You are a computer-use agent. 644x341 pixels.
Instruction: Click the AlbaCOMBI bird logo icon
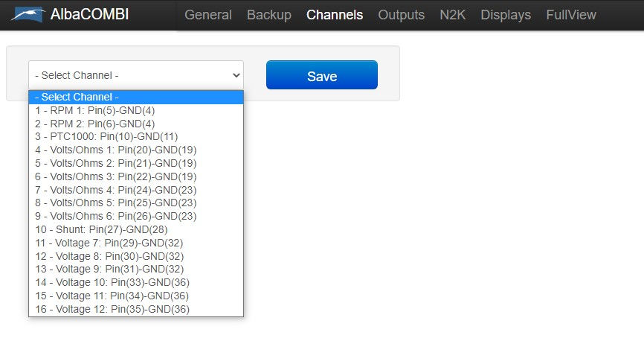tap(28, 15)
